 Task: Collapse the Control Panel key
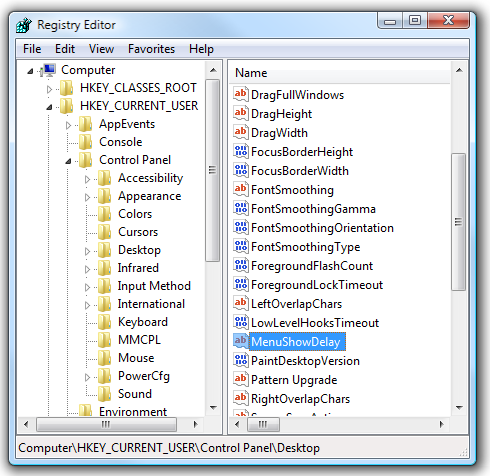[x=68, y=161]
